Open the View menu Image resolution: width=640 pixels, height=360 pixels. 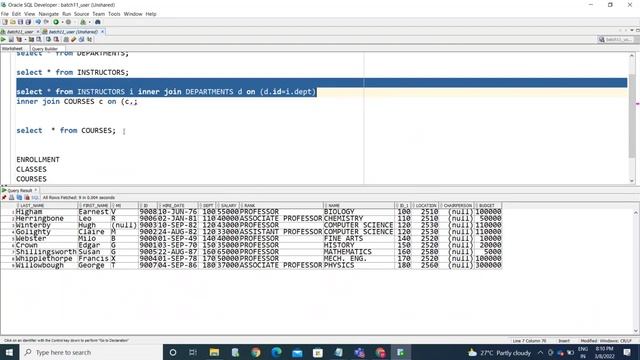click(x=29, y=14)
